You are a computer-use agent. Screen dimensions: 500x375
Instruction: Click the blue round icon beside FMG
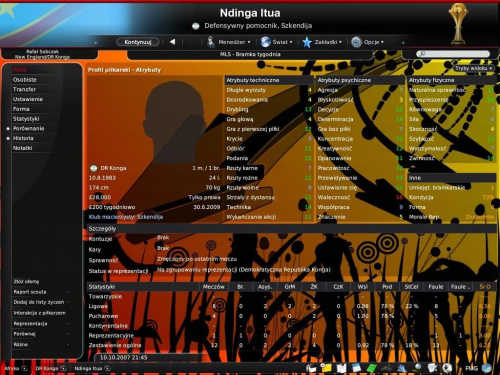[x=487, y=368]
